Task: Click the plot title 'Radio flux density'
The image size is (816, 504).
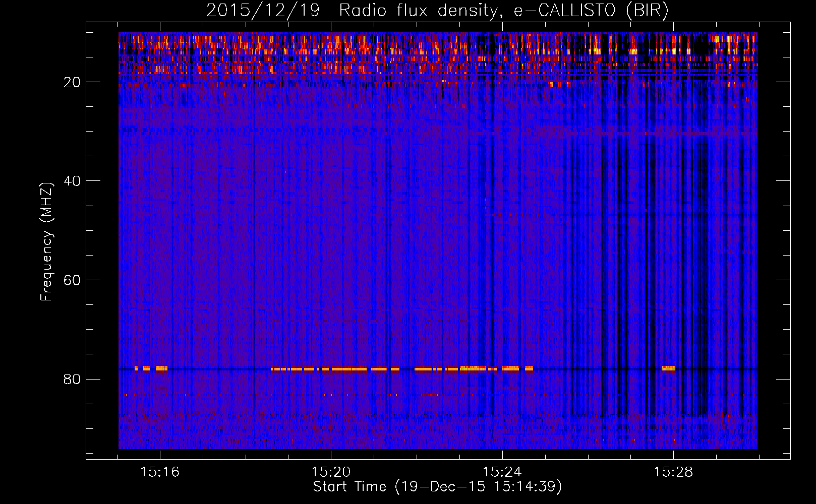Action: (x=418, y=11)
